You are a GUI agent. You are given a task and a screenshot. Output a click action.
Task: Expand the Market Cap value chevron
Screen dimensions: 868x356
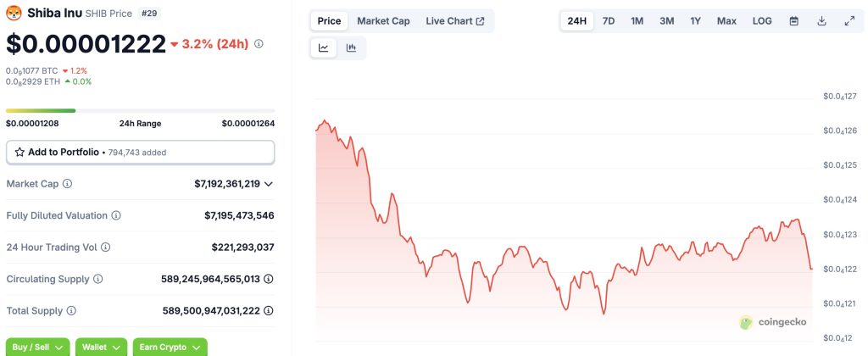(269, 184)
